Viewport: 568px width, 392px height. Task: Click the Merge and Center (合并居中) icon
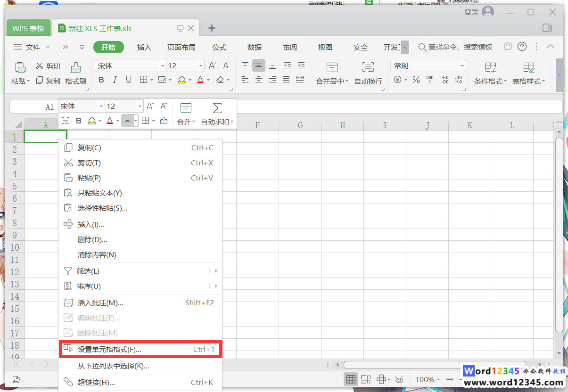point(332,67)
